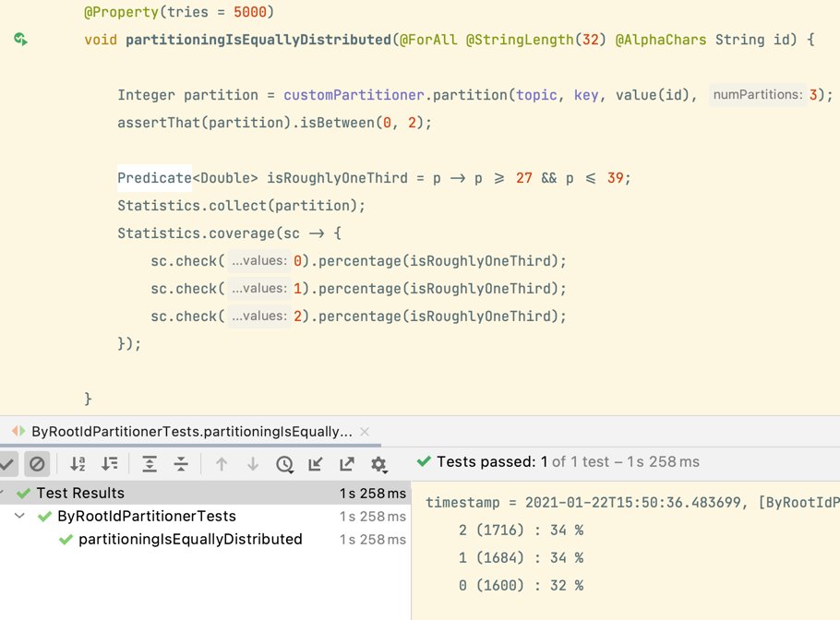This screenshot has height=620, width=840.
Task: Click customPartitioner identifier in code
Action: (x=354, y=95)
